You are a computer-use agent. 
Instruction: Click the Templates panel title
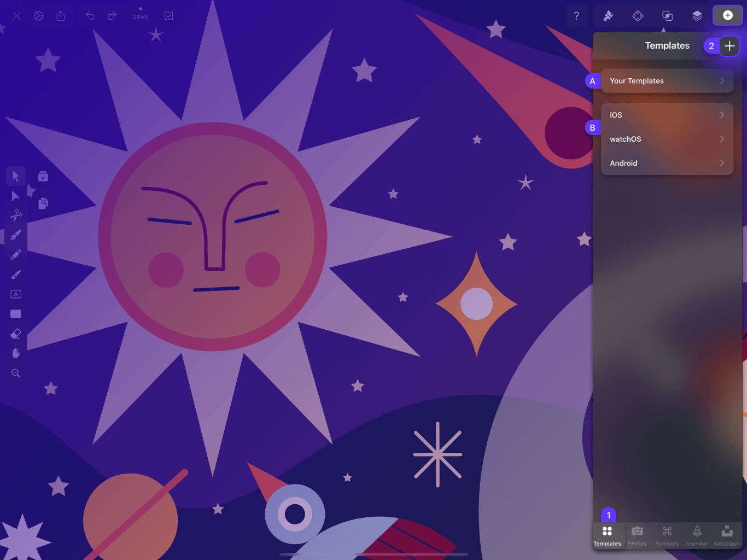click(667, 46)
